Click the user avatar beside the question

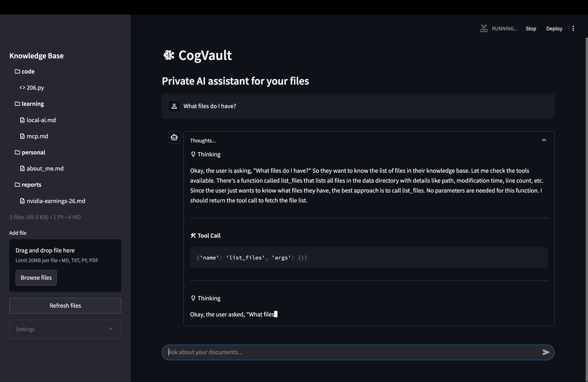coord(174,106)
